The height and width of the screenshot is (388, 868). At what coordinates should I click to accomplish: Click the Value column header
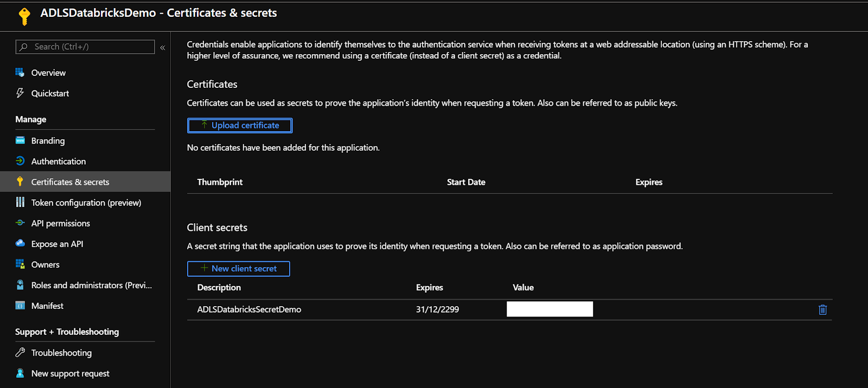(x=524, y=287)
